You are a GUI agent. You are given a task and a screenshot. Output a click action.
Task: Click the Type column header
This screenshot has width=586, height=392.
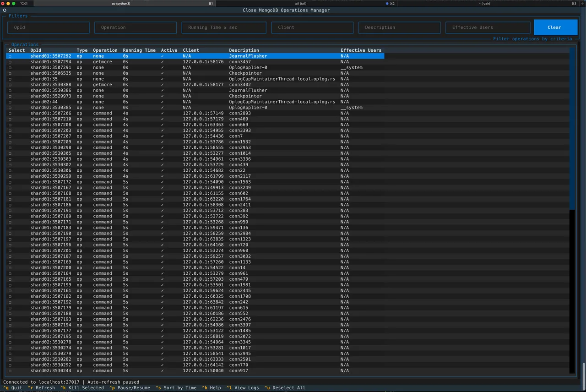[82, 50]
